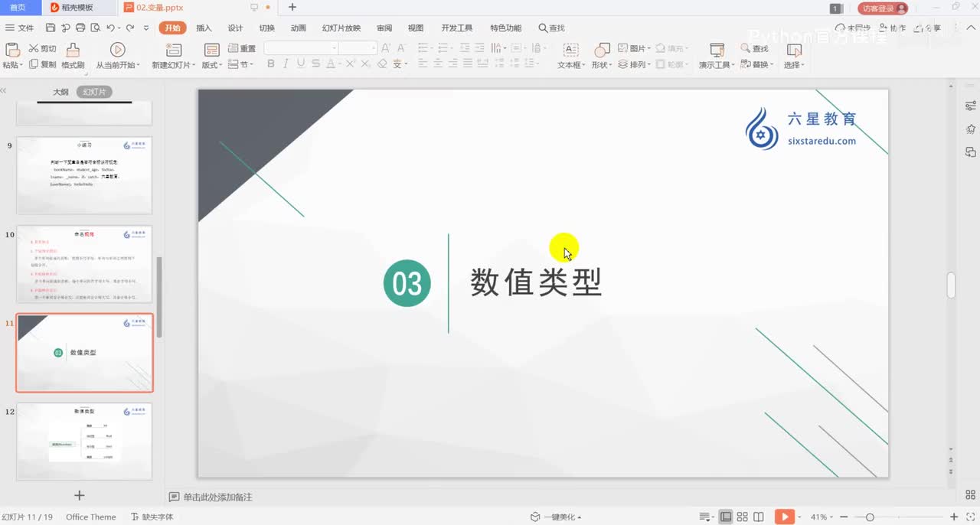Toggle Bold formatting
This screenshot has width=980, height=525.
[270, 64]
